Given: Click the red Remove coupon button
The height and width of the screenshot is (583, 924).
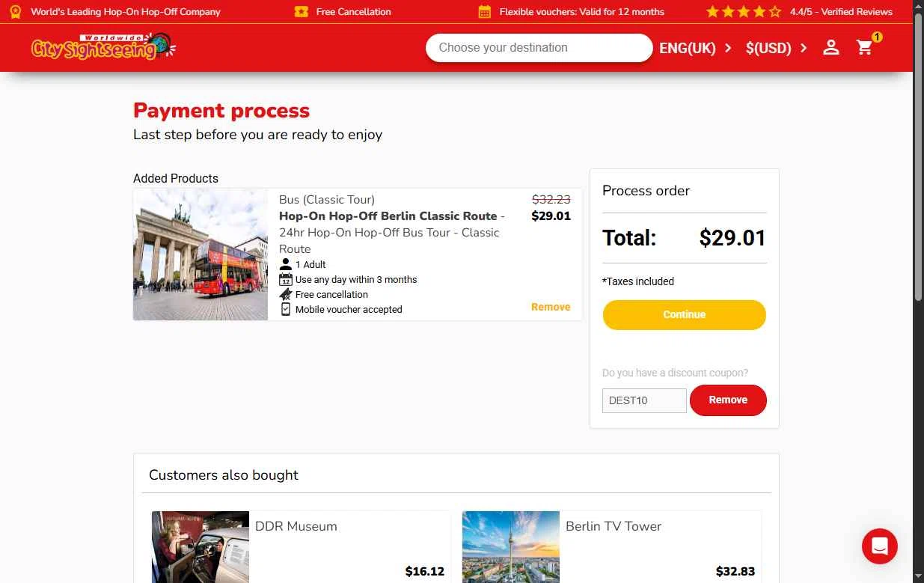Looking at the screenshot, I should [728, 400].
